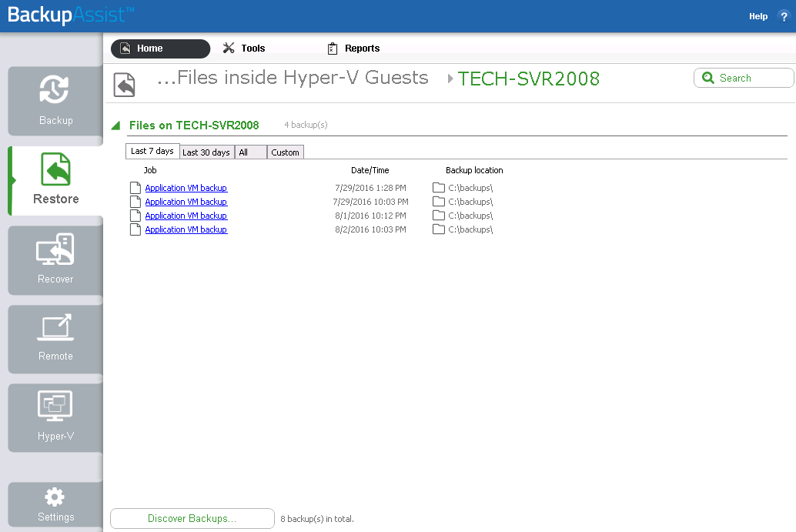This screenshot has width=796, height=532.
Task: Go to the Remote sidebar section
Action: pyautogui.click(x=55, y=339)
